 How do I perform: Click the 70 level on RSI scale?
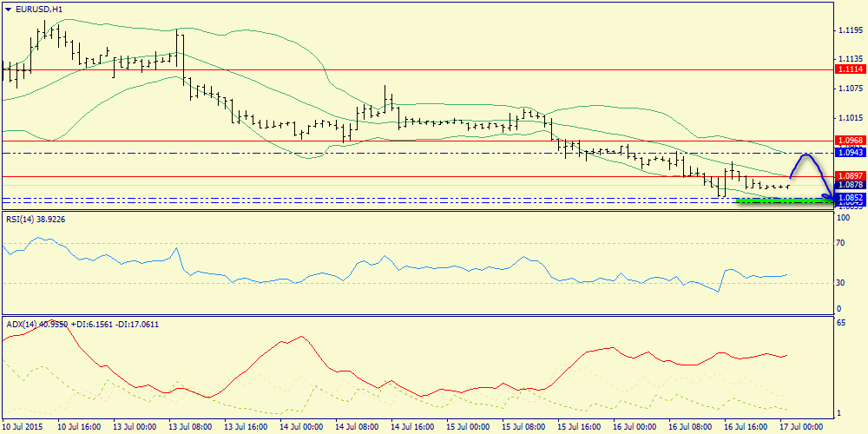pos(839,245)
